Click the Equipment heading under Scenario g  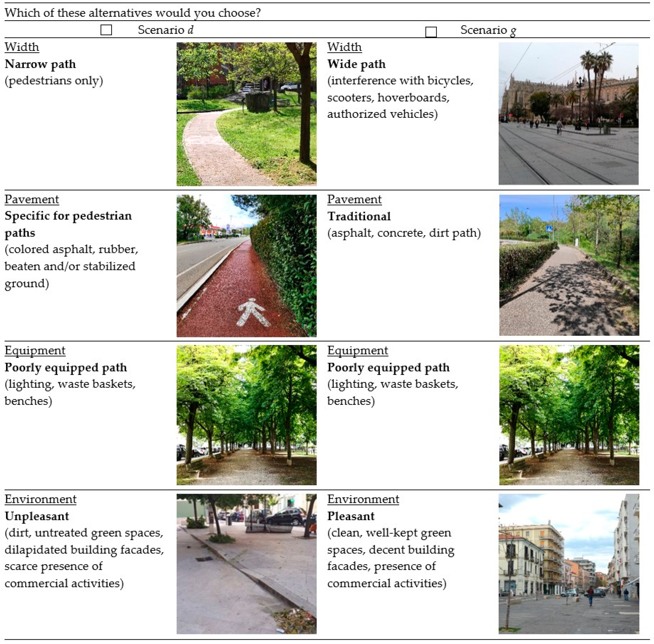[357, 350]
